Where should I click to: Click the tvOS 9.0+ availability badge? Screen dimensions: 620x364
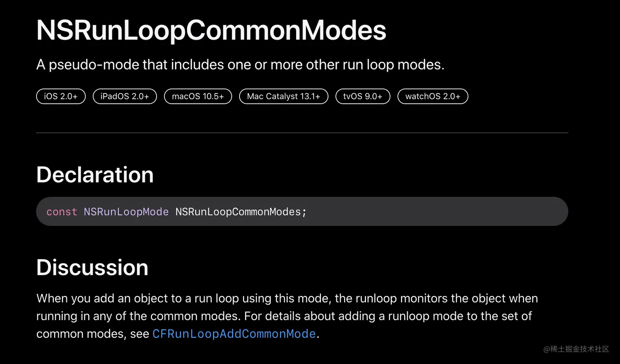(x=363, y=96)
